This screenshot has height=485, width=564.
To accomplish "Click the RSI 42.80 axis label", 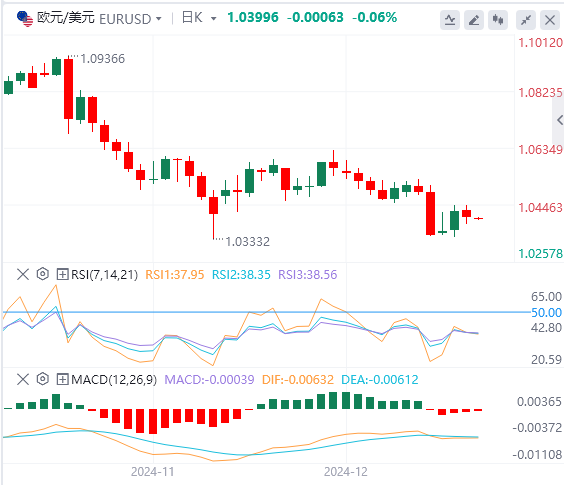I will click(x=546, y=328).
